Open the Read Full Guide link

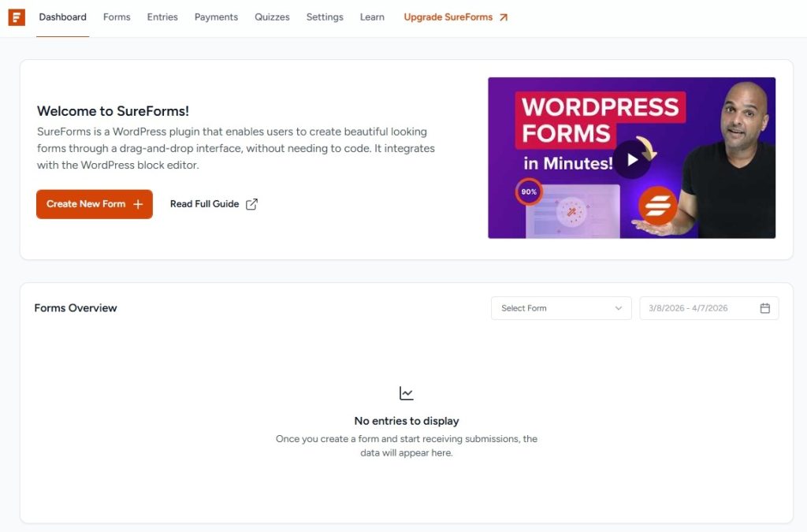click(x=214, y=204)
